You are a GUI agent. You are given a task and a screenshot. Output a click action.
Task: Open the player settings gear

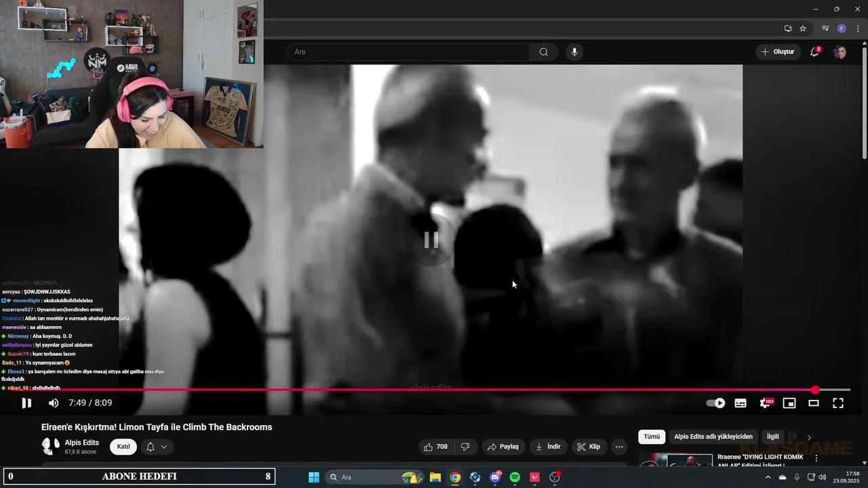coord(766,403)
